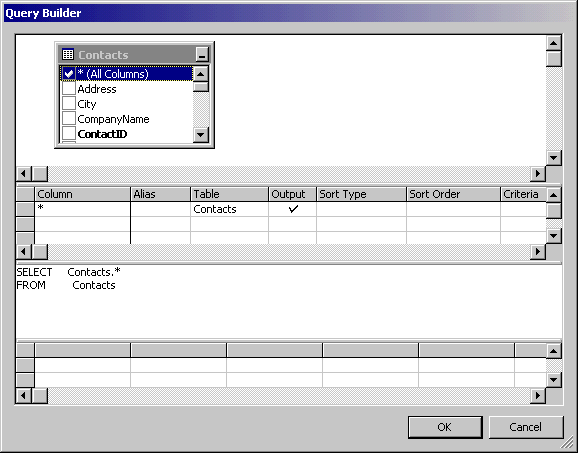Click the Contacts table grid icon
Image resolution: width=578 pixels, height=453 pixels.
68,55
